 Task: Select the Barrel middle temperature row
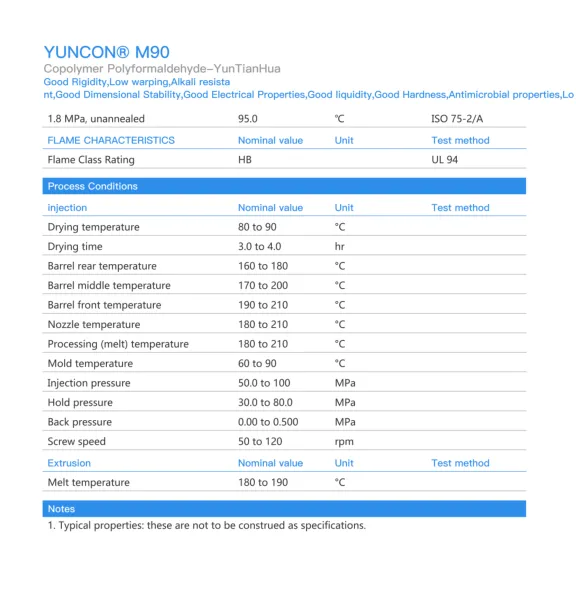[284, 285]
